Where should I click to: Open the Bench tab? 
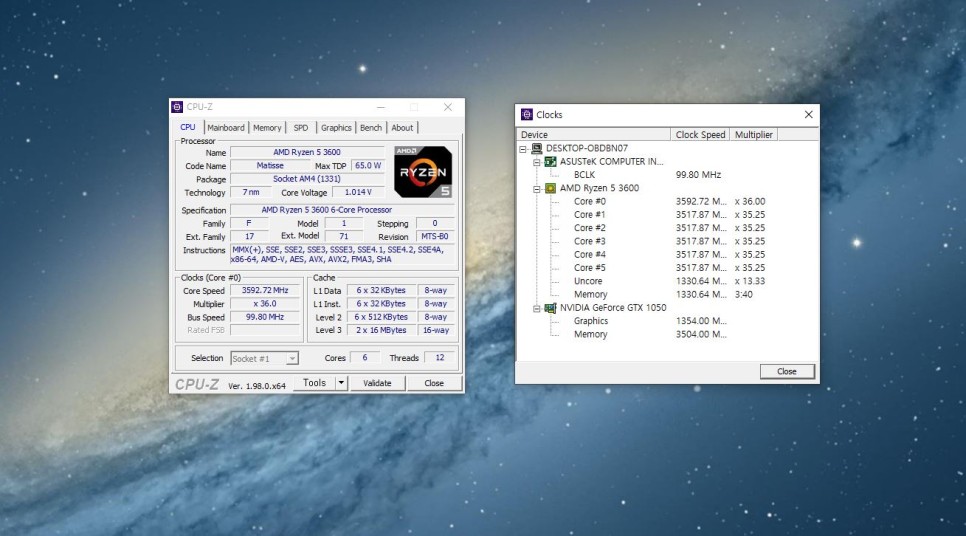(371, 128)
